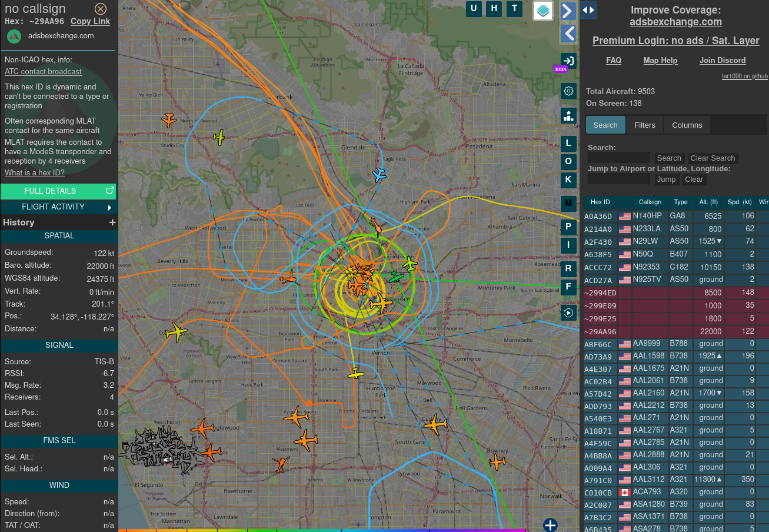Toggle the O map option button
The height and width of the screenshot is (532, 769).
coord(568,161)
